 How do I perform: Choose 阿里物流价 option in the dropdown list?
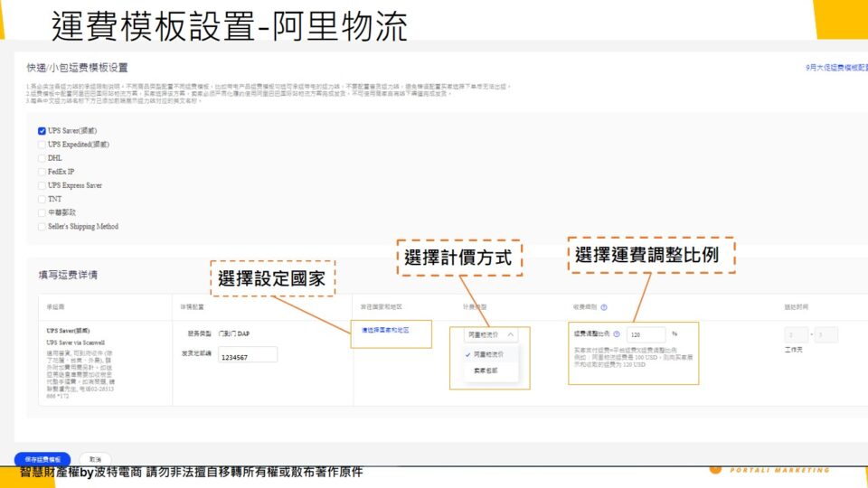tap(488, 354)
